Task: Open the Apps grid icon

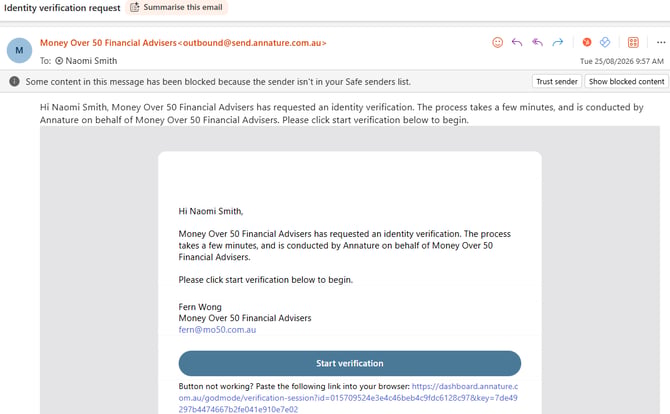Action: 633,42
